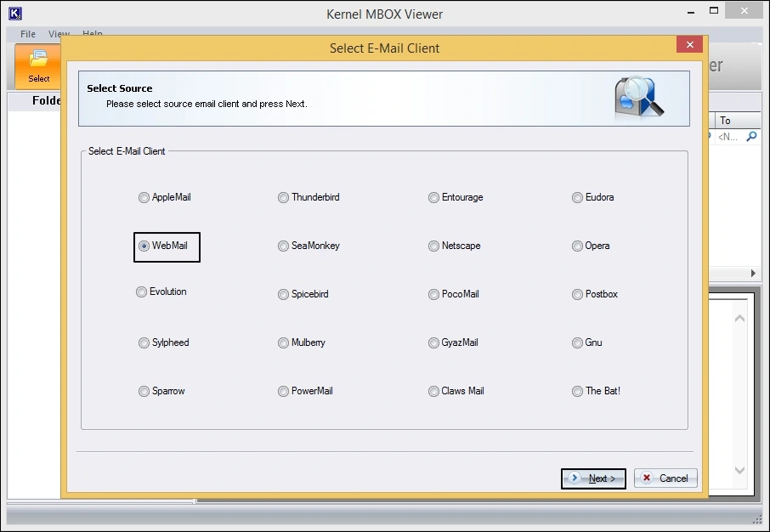Click the Kernel app icon in title bar
The image size is (770, 532).
(x=15, y=14)
